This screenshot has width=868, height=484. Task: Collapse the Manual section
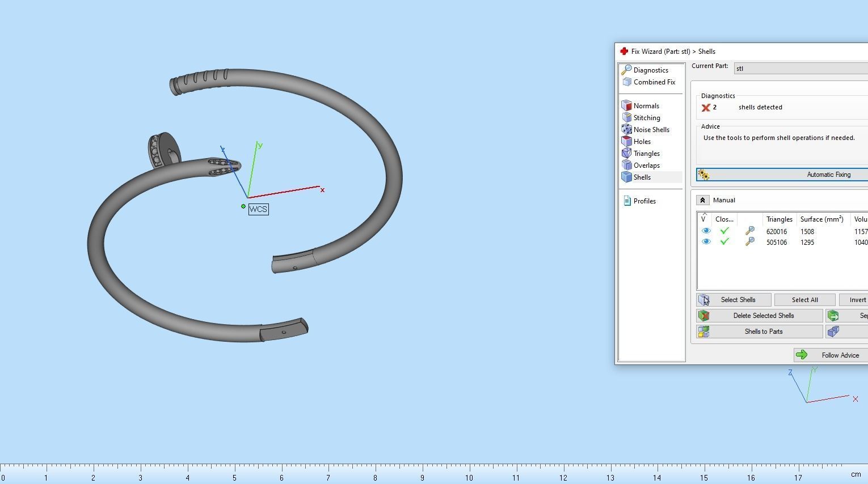click(x=702, y=200)
